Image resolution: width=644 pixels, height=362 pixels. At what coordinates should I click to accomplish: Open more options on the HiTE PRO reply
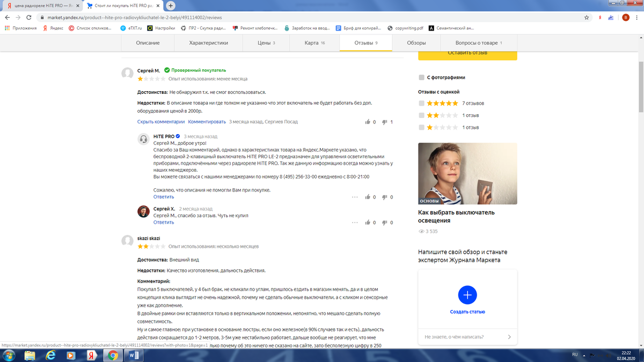[x=354, y=197]
